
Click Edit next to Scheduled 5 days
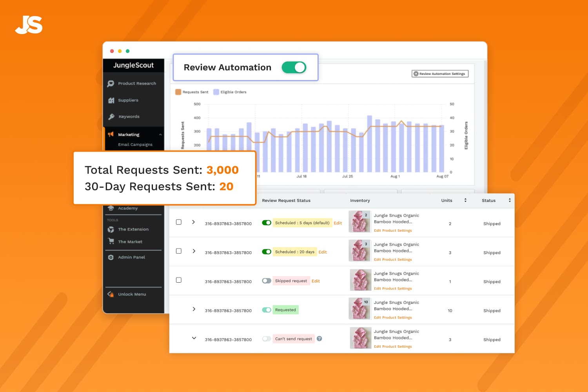338,223
